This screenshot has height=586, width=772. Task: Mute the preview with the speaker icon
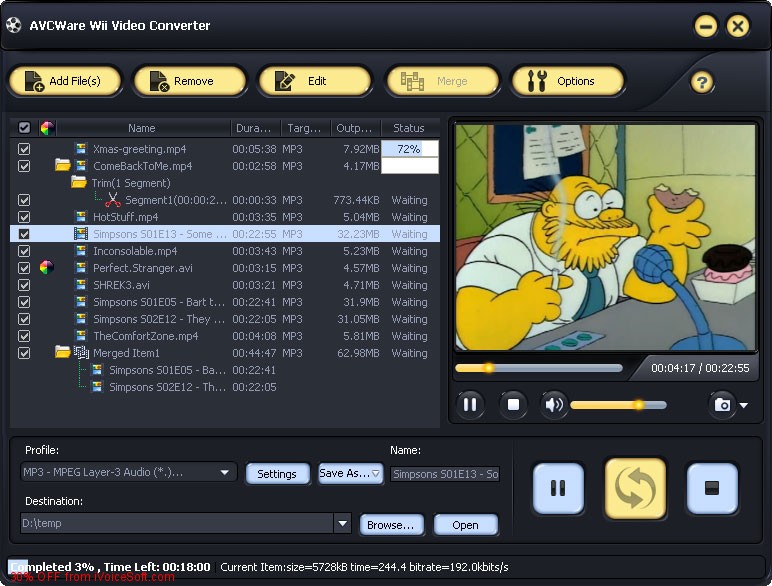(553, 405)
